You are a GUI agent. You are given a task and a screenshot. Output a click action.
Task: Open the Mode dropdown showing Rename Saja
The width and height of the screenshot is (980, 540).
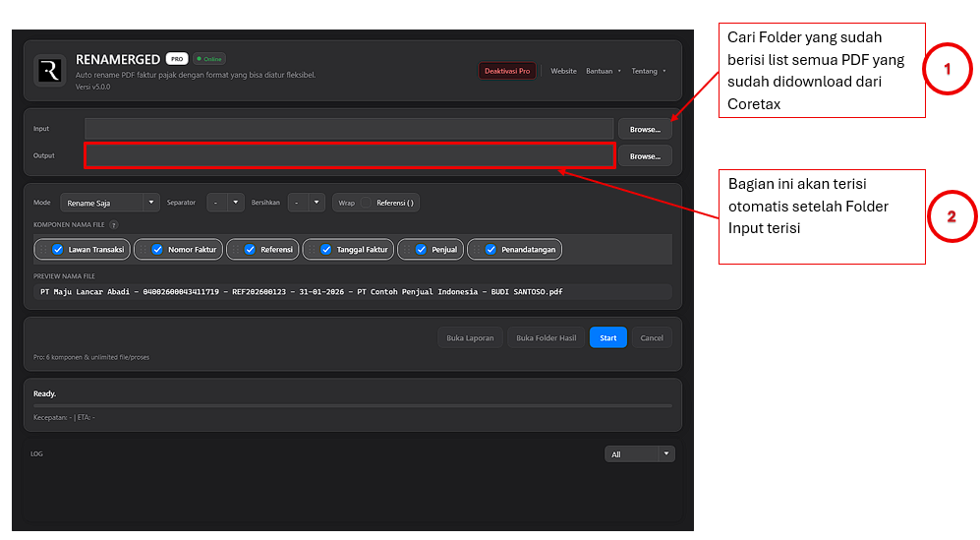coord(109,203)
